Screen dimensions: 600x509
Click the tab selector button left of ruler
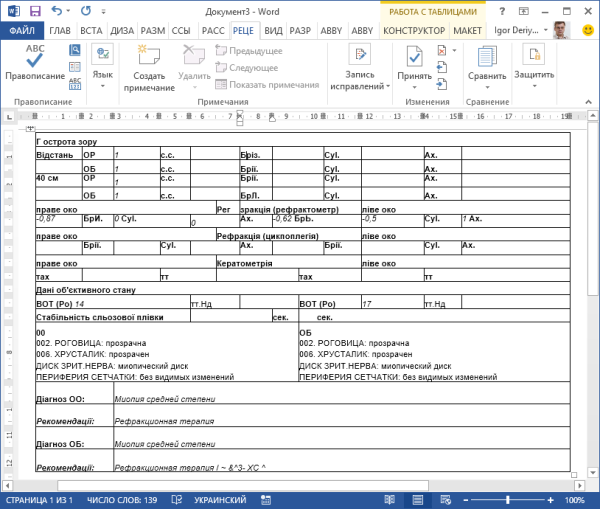pos(9,117)
